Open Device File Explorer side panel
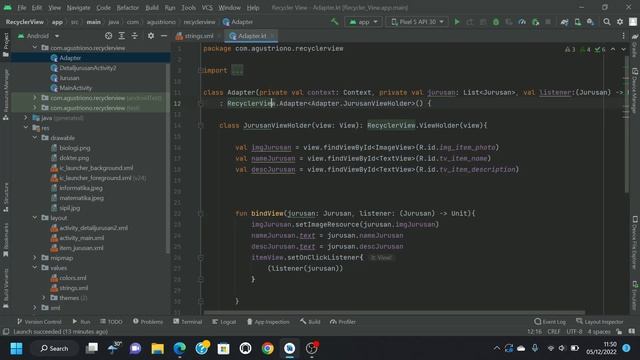Viewport: 640px width, 360px height. pos(635,243)
